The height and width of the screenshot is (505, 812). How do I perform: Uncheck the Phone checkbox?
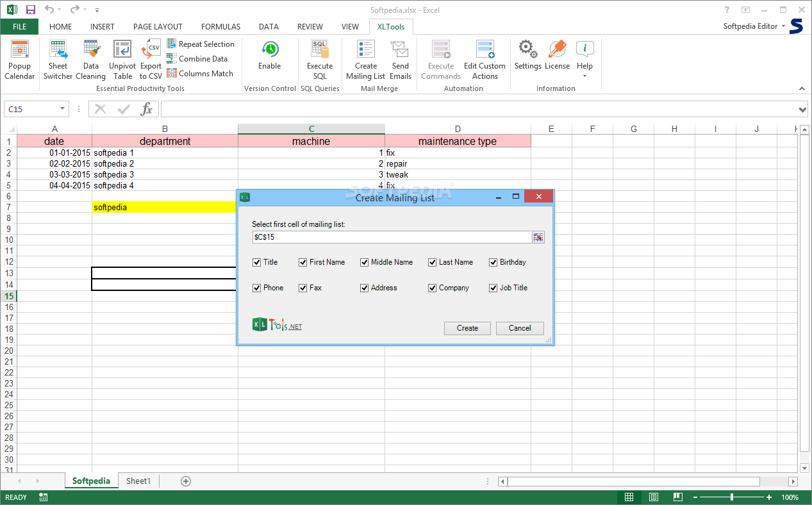257,288
